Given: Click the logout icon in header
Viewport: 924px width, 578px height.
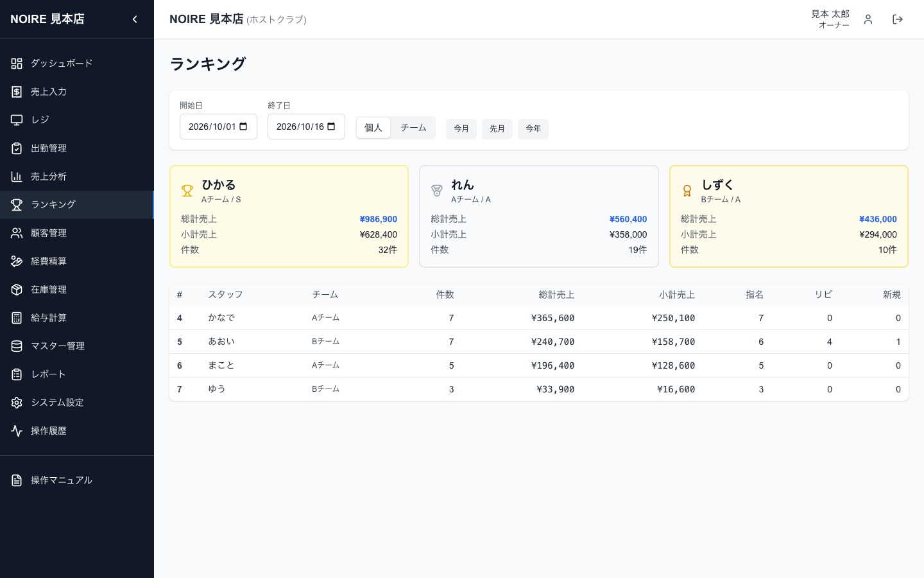Looking at the screenshot, I should [898, 19].
